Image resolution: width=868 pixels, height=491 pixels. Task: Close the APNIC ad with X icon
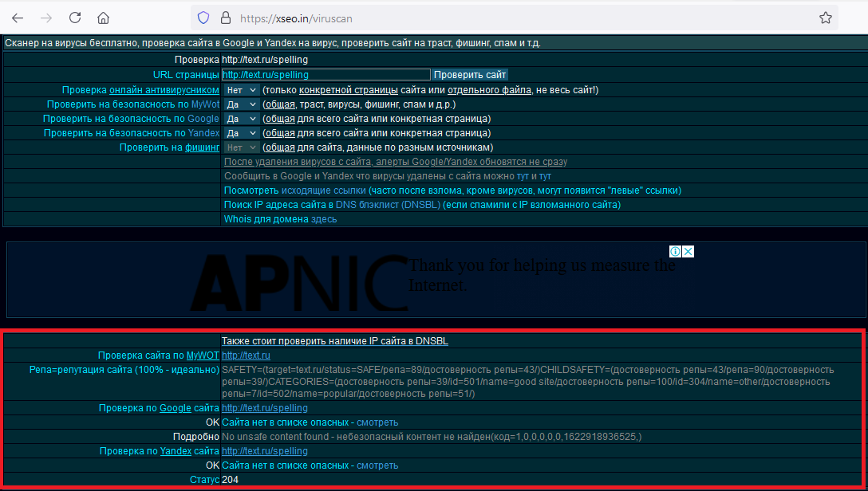tap(688, 252)
